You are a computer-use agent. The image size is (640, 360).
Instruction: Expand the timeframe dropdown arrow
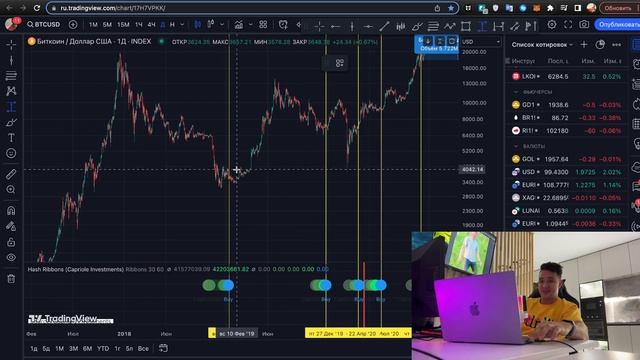click(x=182, y=25)
